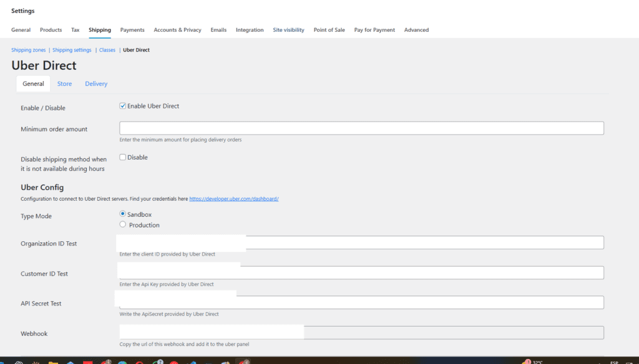Click the "Copy the url of this webhook" hint
Screen dimensions: 639x364
184,344
